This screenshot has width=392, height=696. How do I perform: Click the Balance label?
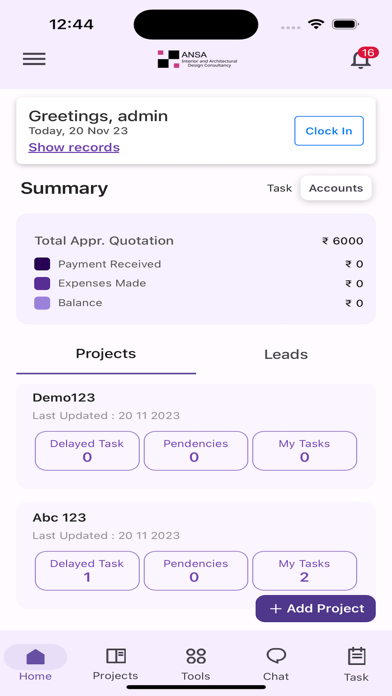(x=80, y=303)
